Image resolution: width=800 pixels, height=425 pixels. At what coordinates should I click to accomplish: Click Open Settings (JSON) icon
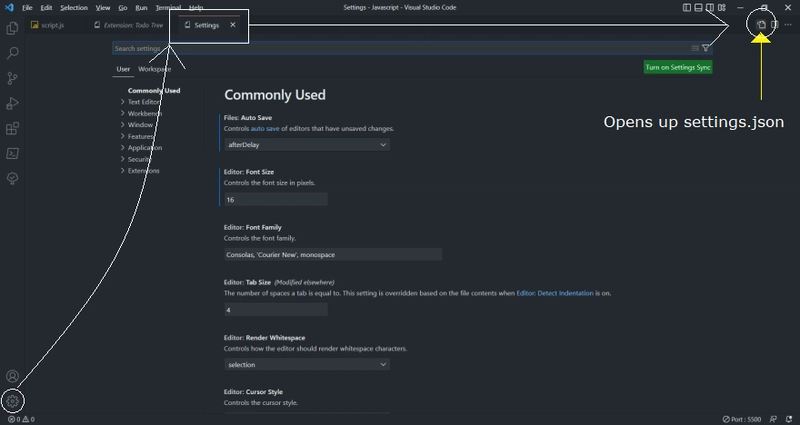(x=761, y=24)
